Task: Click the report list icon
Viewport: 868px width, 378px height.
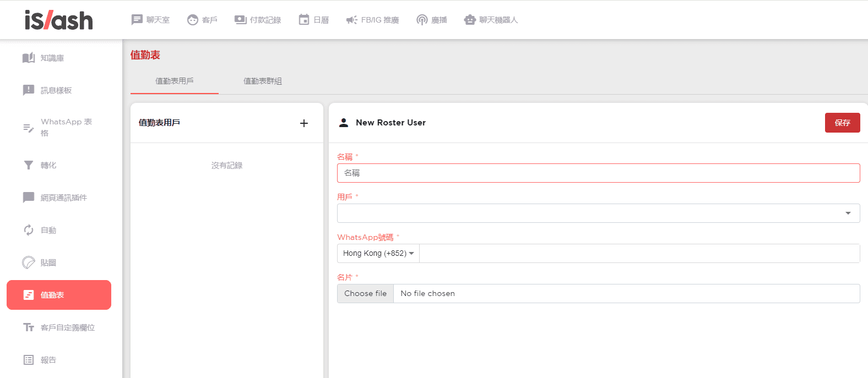Action: 29,360
